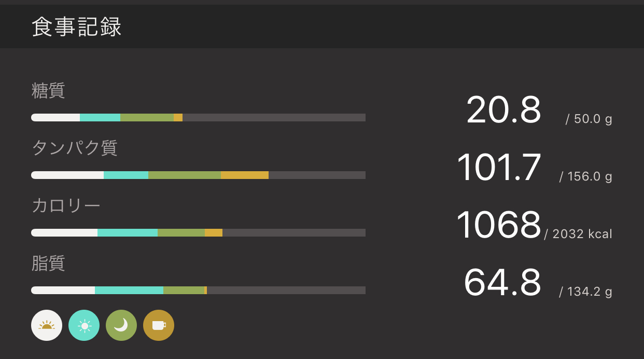Select the タンパク質 label
This screenshot has height=359, width=644.
point(75,148)
